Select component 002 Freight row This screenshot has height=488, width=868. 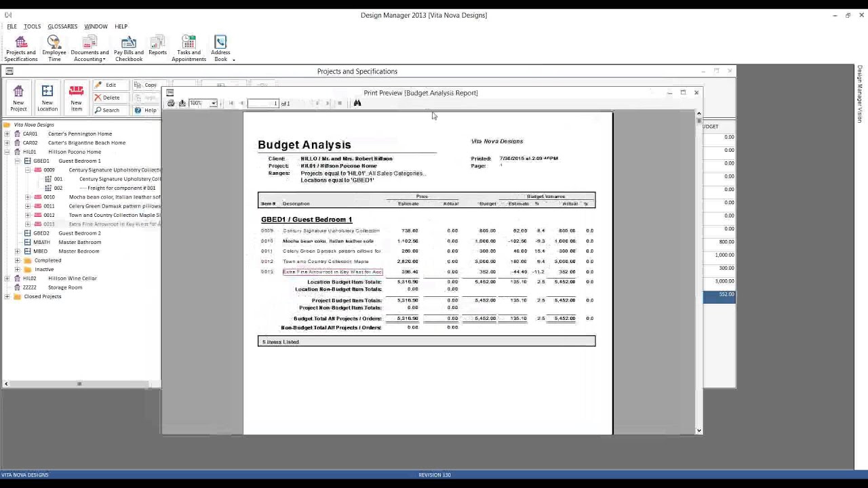105,188
